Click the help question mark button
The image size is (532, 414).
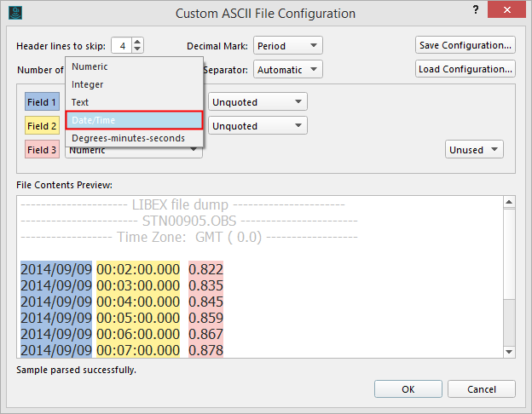pos(474,11)
